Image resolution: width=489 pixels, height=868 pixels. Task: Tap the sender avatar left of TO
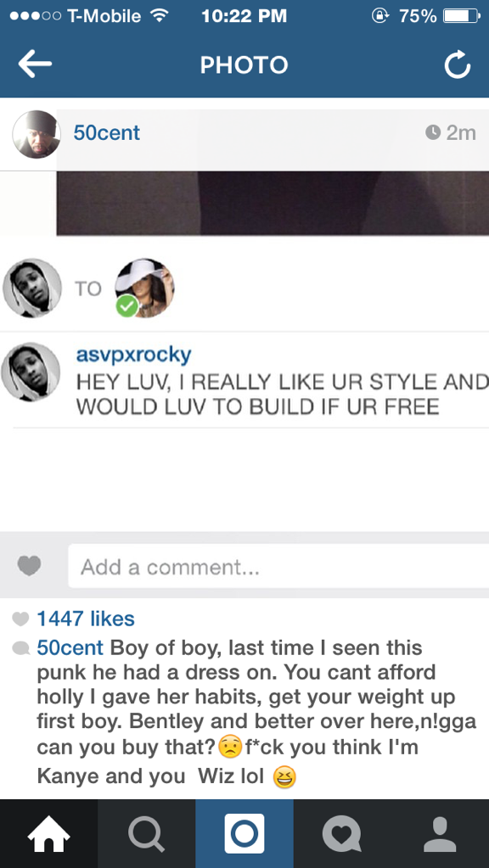(32, 288)
